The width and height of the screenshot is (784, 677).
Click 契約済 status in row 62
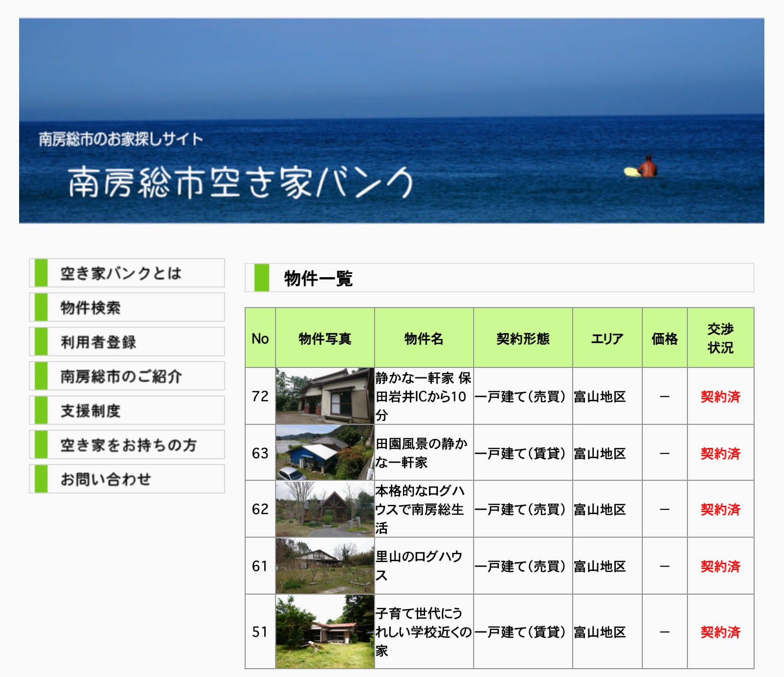(x=720, y=509)
